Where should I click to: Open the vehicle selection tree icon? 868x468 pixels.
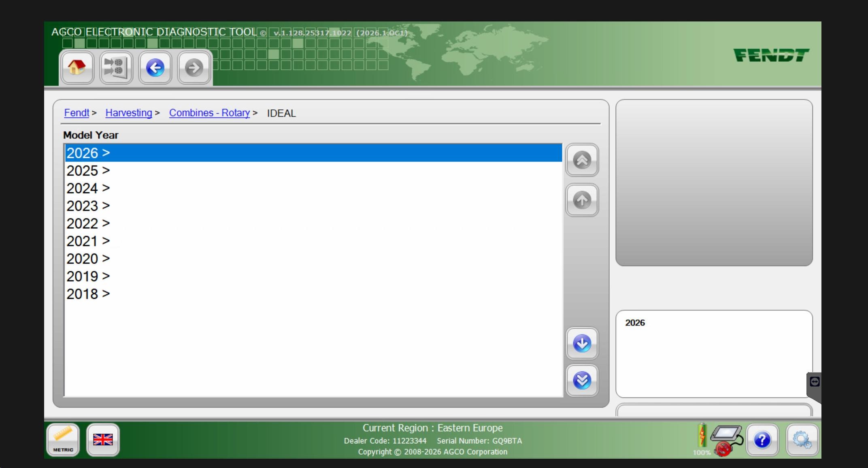coord(116,68)
